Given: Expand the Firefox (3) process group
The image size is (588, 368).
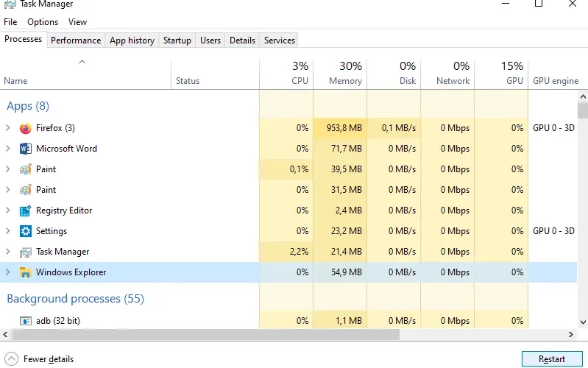Looking at the screenshot, I should click(x=8, y=128).
